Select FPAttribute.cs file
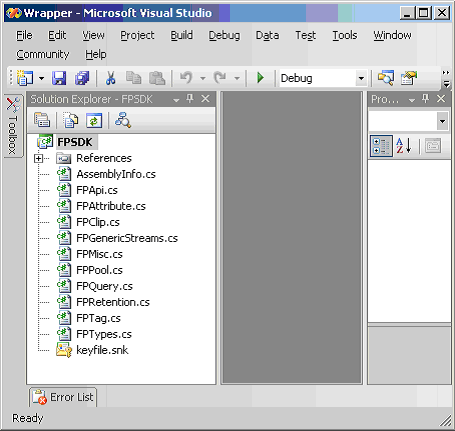455x431 pixels. pos(111,206)
